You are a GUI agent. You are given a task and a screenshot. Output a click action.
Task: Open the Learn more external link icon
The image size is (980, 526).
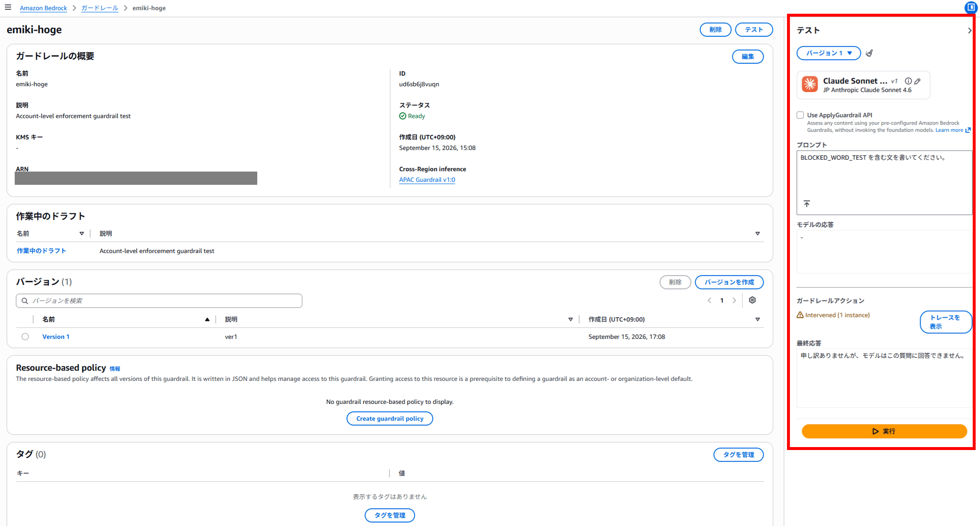coord(968,130)
